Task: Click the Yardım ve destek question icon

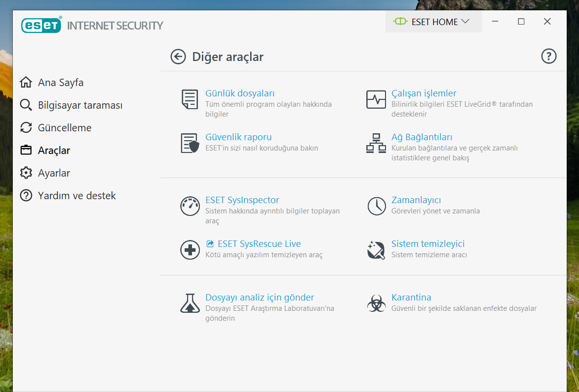Action: point(26,195)
